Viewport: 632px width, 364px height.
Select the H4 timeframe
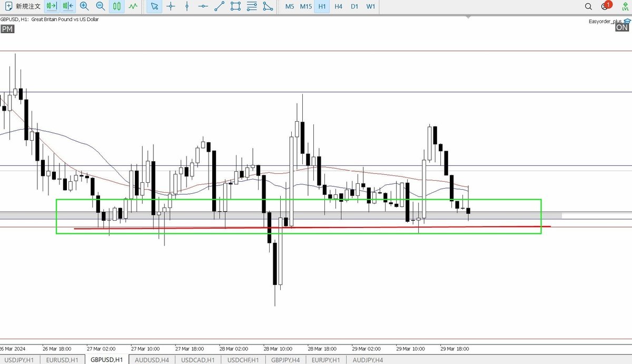338,6
